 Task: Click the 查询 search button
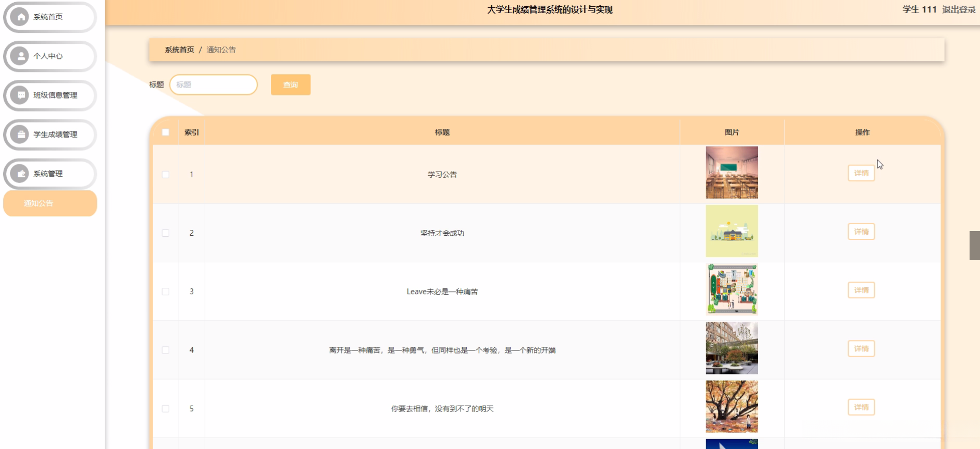(291, 84)
